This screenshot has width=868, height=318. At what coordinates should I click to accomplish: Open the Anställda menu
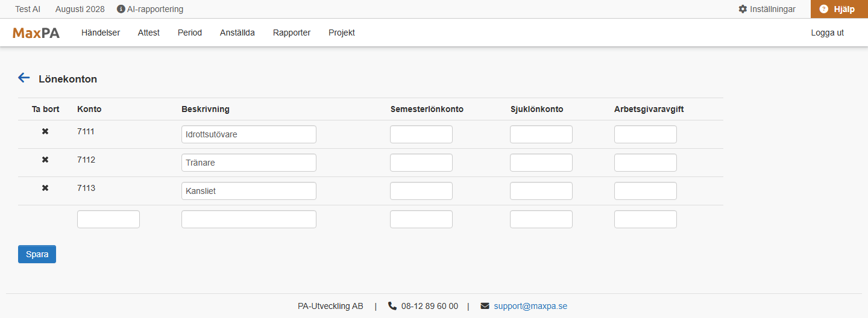click(x=237, y=33)
